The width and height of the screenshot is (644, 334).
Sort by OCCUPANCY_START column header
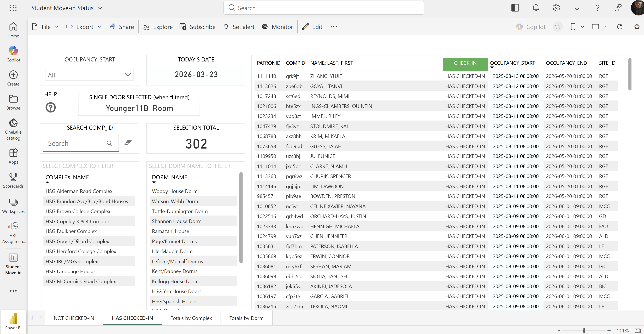point(512,63)
